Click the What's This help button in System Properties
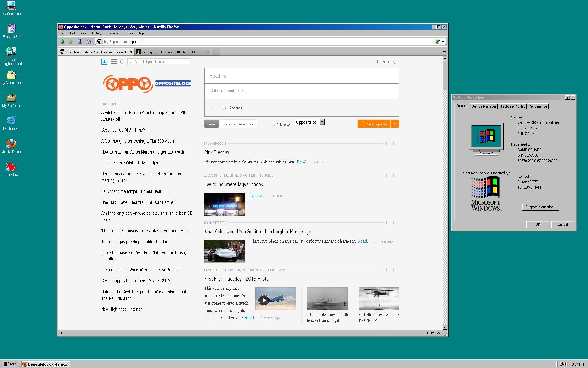 coord(567,98)
